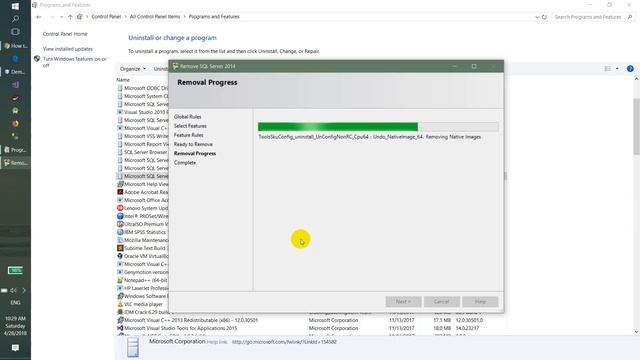Image resolution: width=640 pixels, height=360 pixels.
Task: Click Programs and Features breadcrumb
Action: (214, 17)
